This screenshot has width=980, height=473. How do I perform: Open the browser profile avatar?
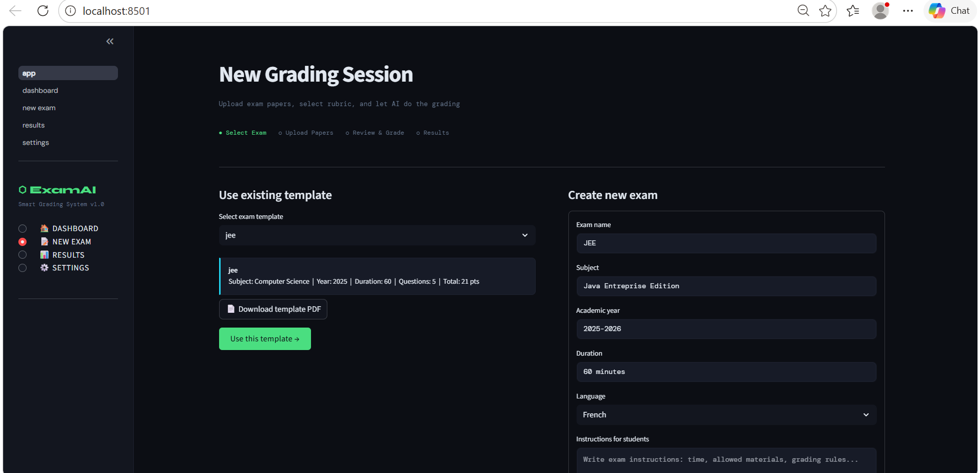click(880, 11)
